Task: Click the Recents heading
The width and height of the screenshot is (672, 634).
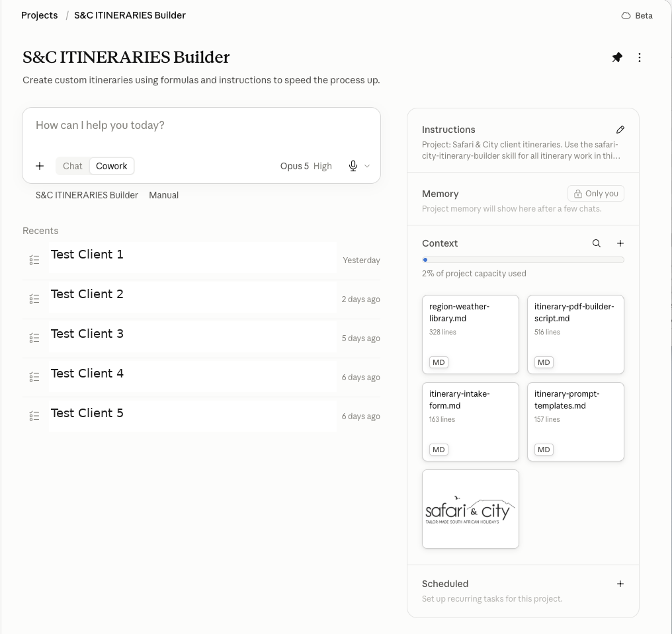Action: point(40,231)
